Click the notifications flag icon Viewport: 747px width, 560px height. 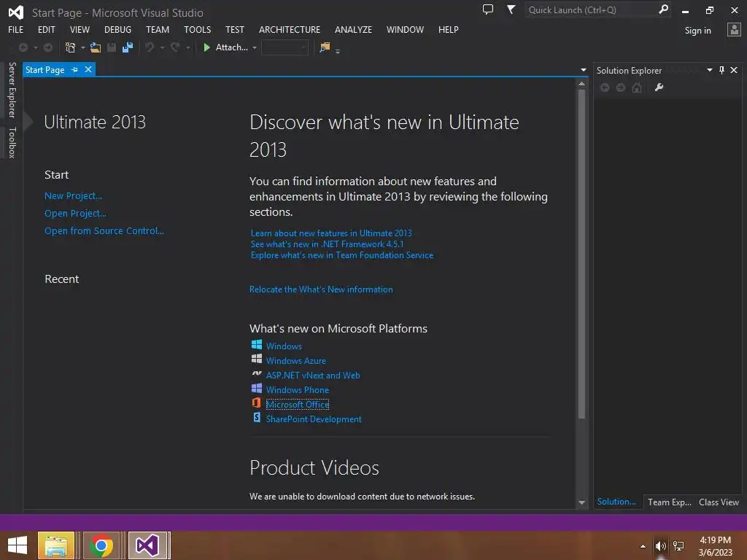tap(511, 9)
